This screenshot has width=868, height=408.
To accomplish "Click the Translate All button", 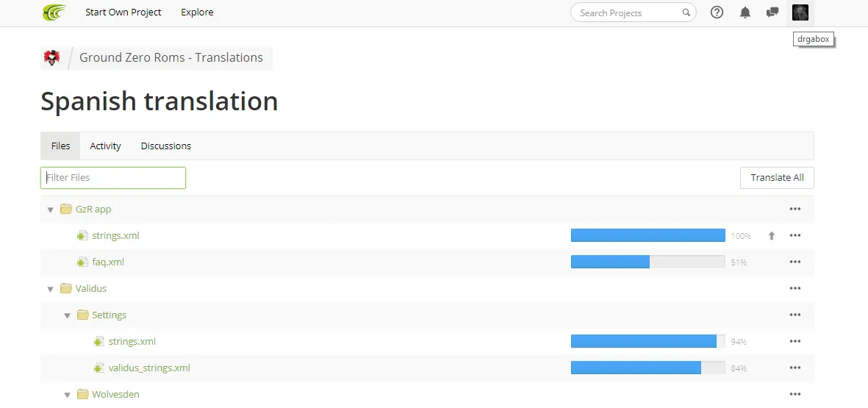I will click(777, 178).
